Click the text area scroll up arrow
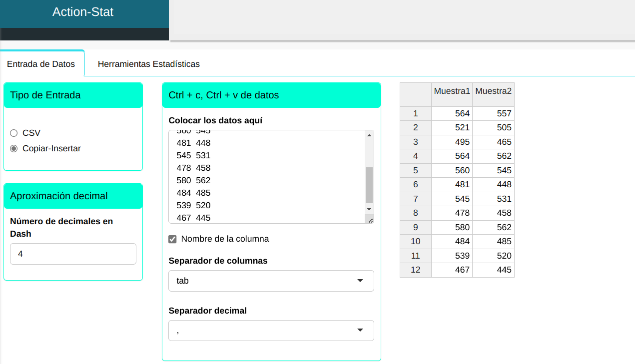The width and height of the screenshot is (635, 364). [x=369, y=135]
